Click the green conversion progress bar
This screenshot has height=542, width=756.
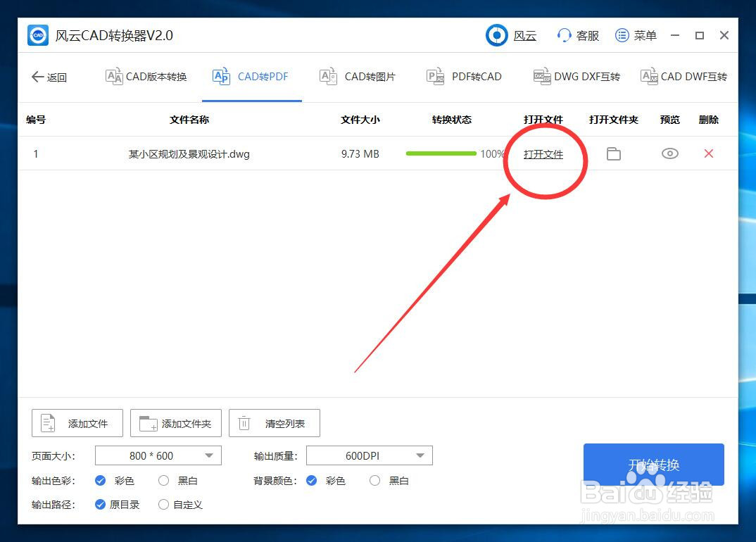441,153
